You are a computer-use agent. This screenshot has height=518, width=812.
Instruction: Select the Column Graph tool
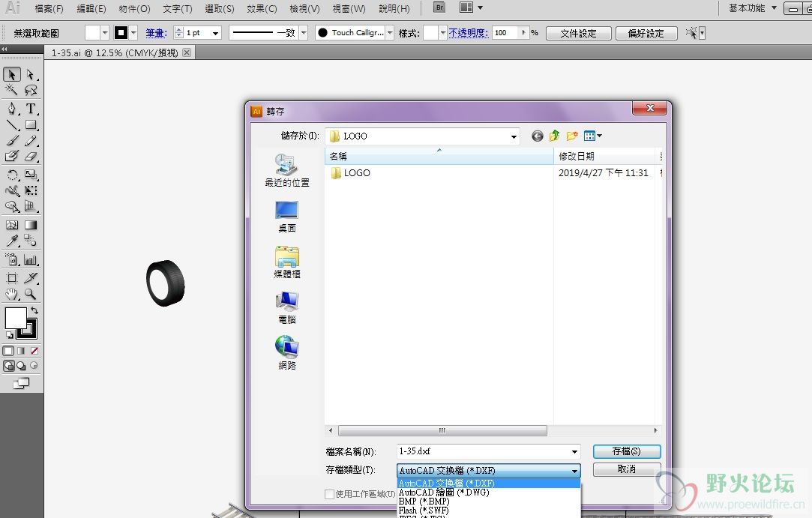coord(31,260)
